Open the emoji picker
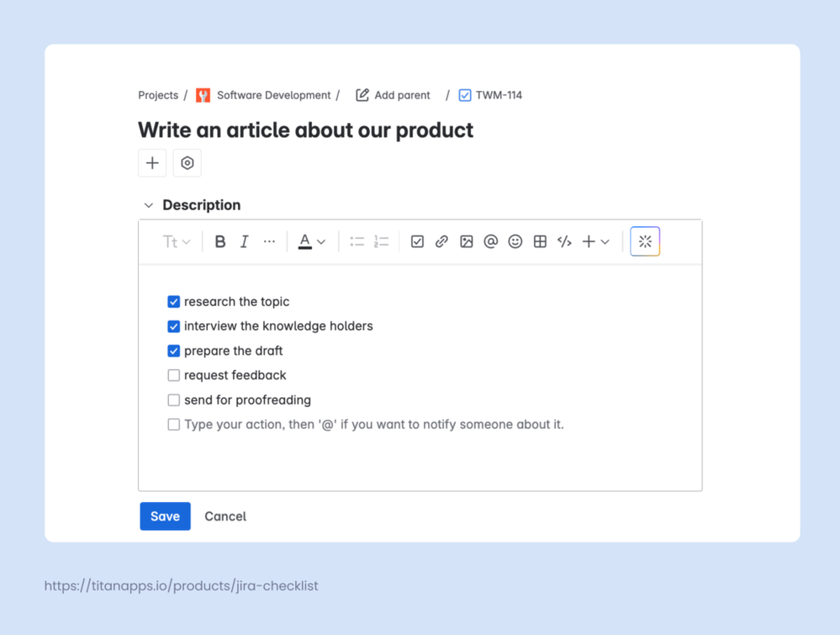 click(x=515, y=241)
